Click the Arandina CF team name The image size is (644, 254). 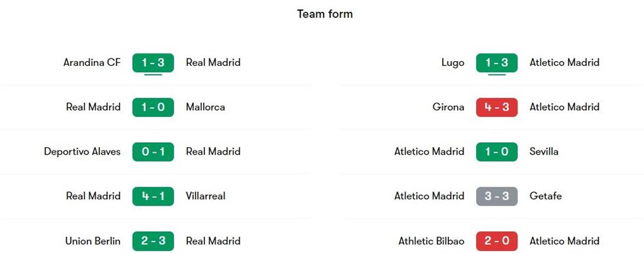click(x=92, y=63)
